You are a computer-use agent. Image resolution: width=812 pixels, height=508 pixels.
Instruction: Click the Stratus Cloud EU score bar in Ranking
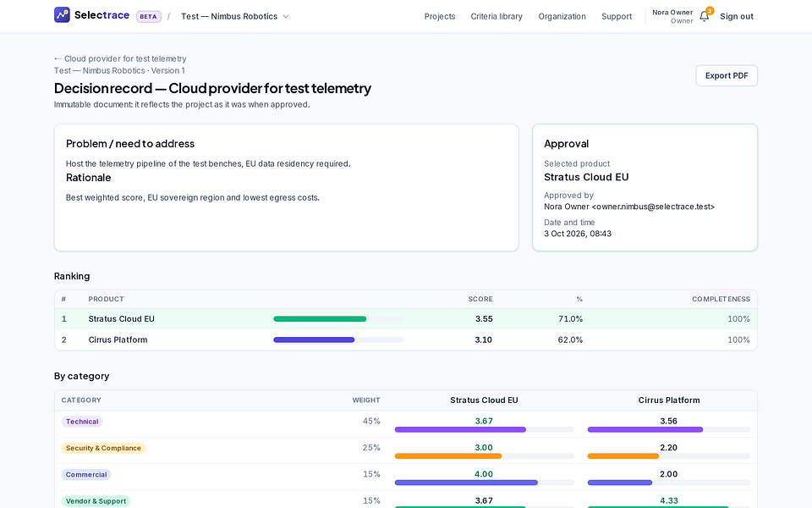pos(338,319)
